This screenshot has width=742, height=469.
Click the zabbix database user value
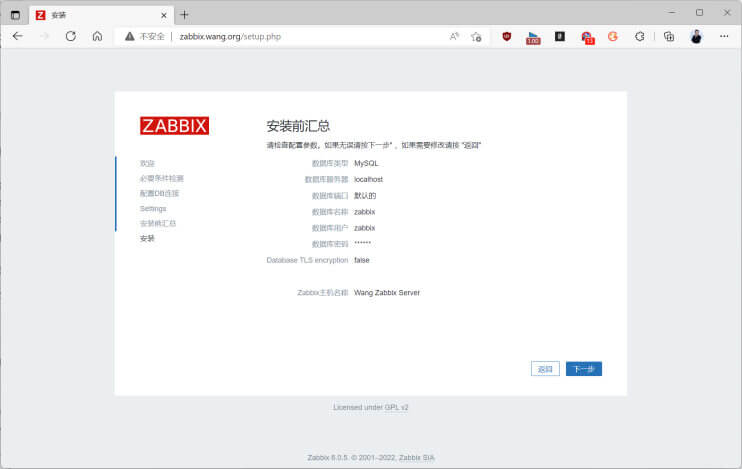364,228
